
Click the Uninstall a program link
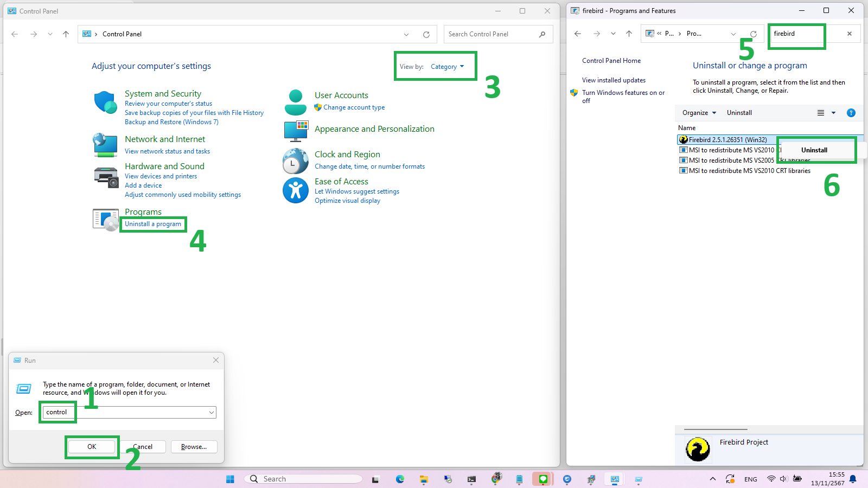(x=153, y=224)
